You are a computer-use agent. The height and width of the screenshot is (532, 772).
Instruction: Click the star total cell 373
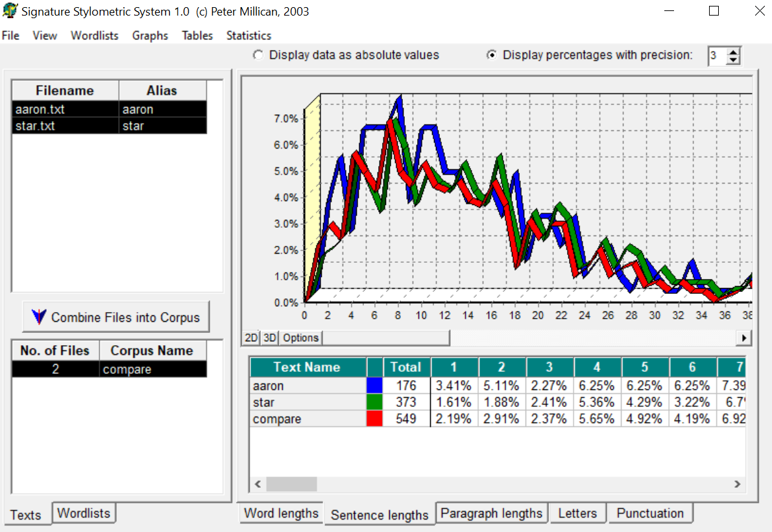pyautogui.click(x=406, y=402)
